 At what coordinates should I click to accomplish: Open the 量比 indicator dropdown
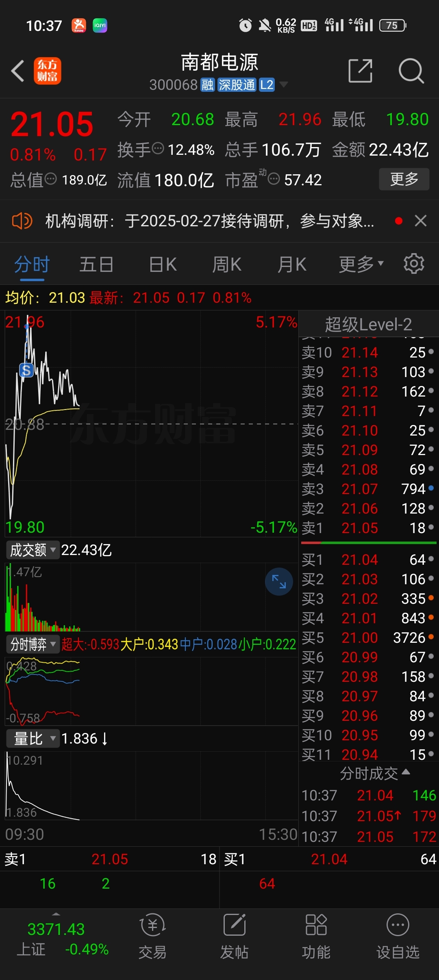pos(33,739)
